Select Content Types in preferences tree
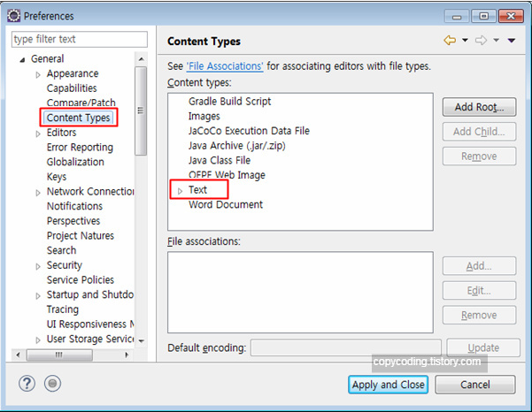532x412 pixels. 78,118
